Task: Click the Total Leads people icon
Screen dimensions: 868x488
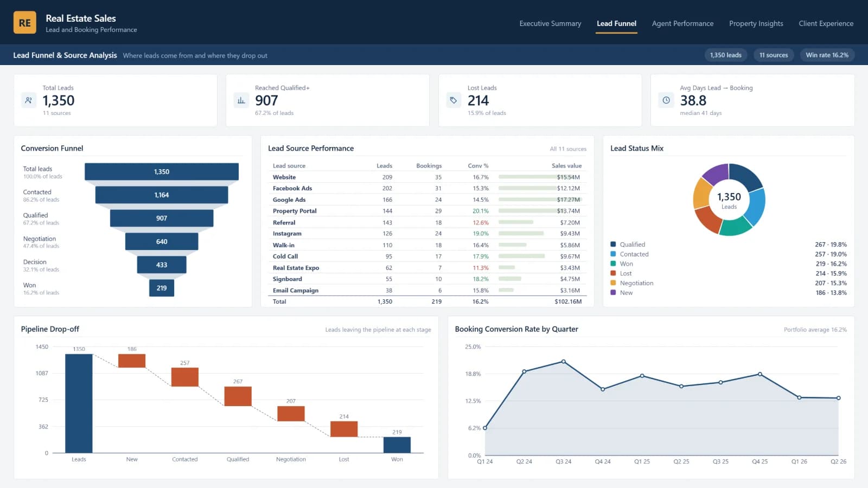Action: (29, 100)
